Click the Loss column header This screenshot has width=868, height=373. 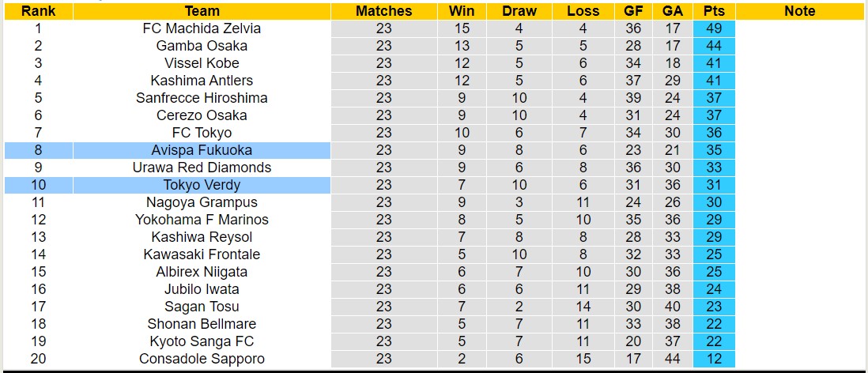[x=583, y=11]
